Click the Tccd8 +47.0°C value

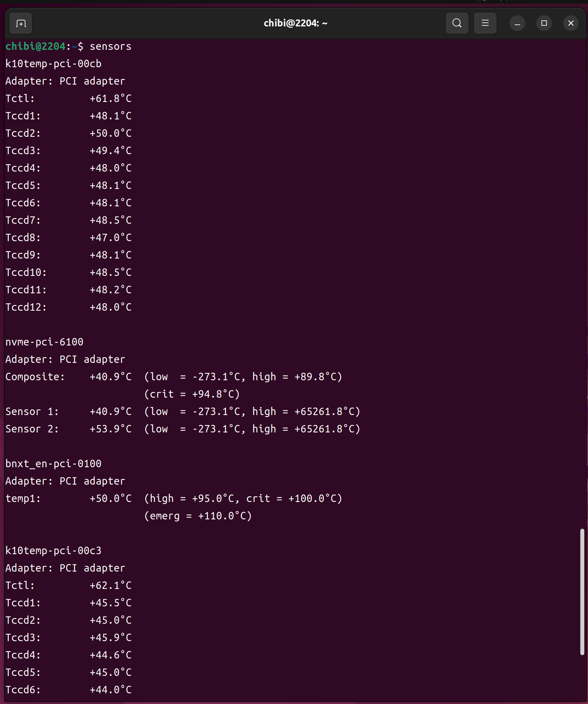click(x=110, y=238)
